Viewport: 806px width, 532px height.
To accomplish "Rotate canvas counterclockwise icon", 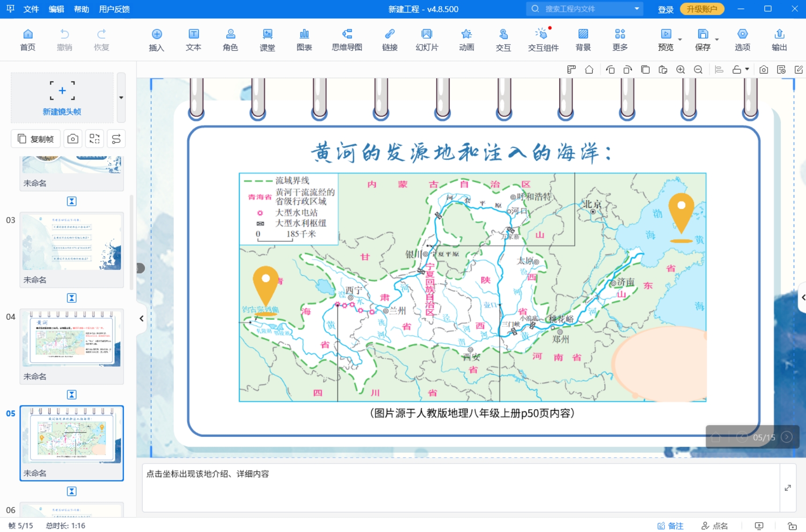I will click(x=610, y=69).
